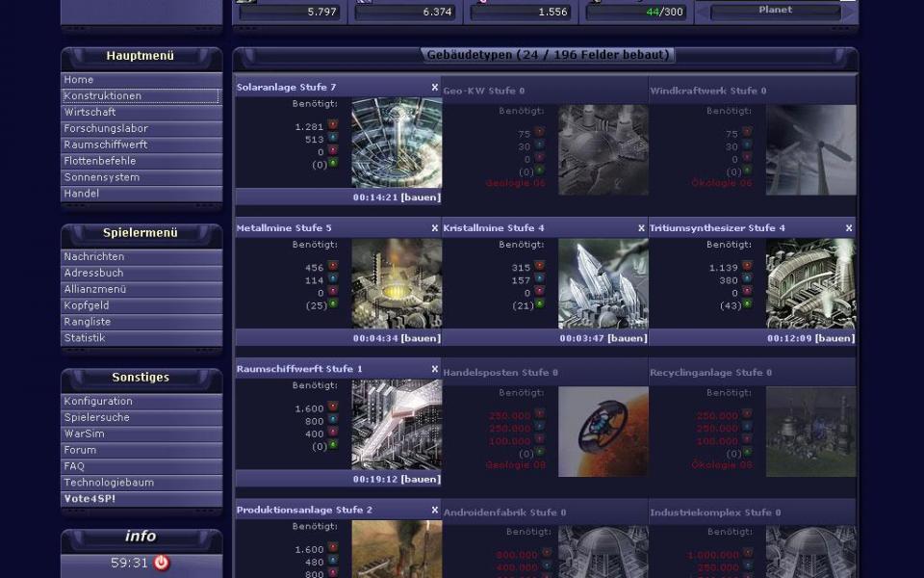Screen dimensions: 924x578
Task: Click [bauen] for Tritiumsynthesizer Stufe 4
Action: point(835,338)
